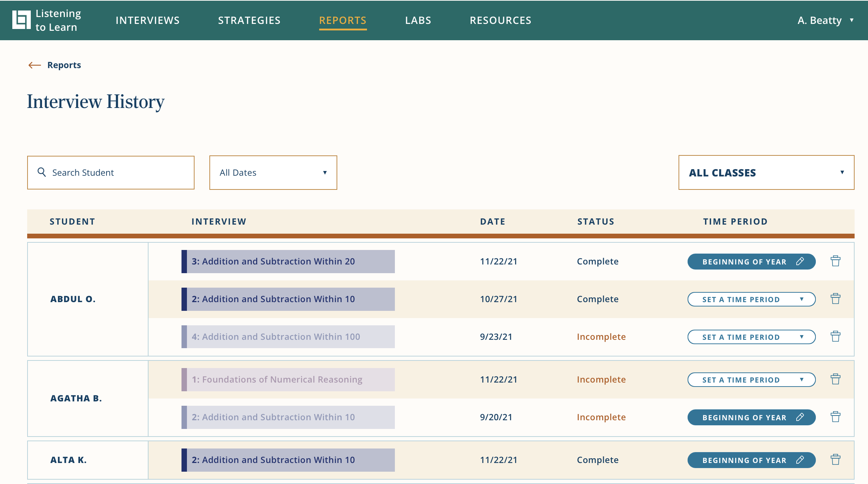Click the back arrow next to Reports
The width and height of the screenshot is (868, 484).
click(34, 65)
